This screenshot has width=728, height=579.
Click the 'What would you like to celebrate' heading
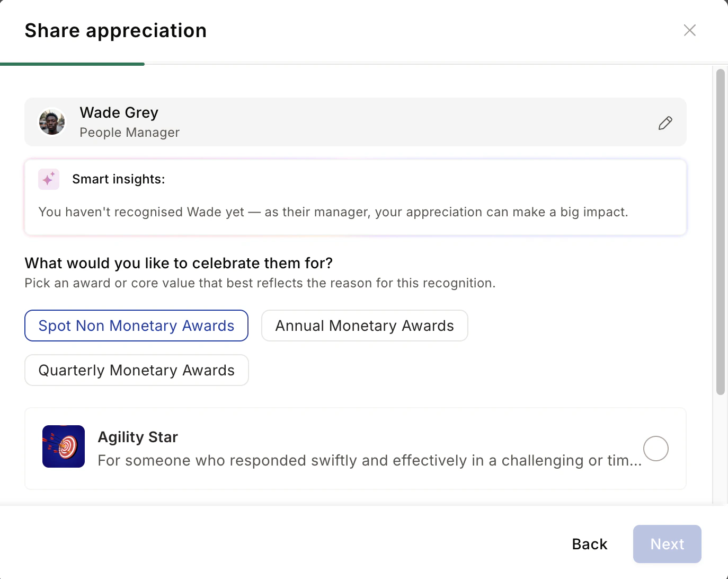click(x=179, y=263)
